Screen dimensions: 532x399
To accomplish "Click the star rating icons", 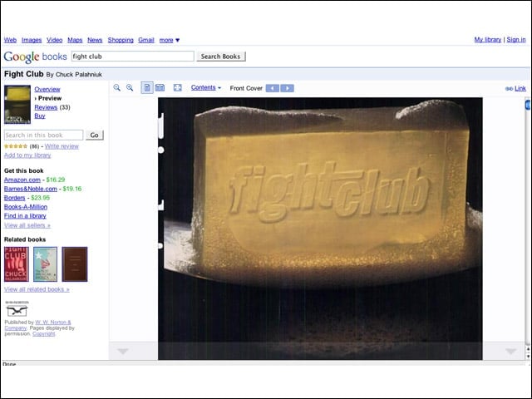I will point(16,146).
